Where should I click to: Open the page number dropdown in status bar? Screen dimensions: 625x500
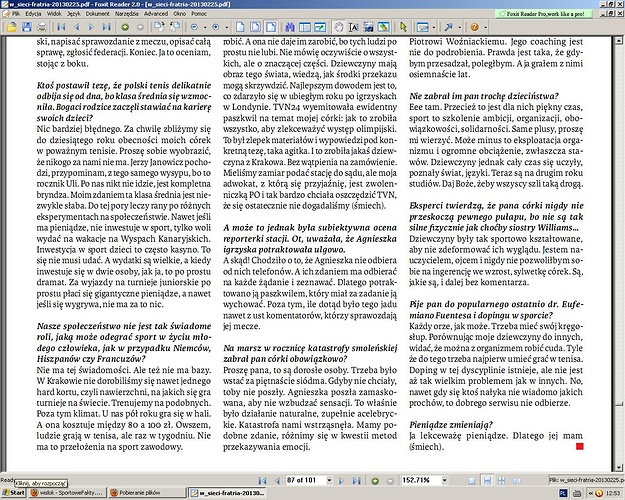coord(329,480)
